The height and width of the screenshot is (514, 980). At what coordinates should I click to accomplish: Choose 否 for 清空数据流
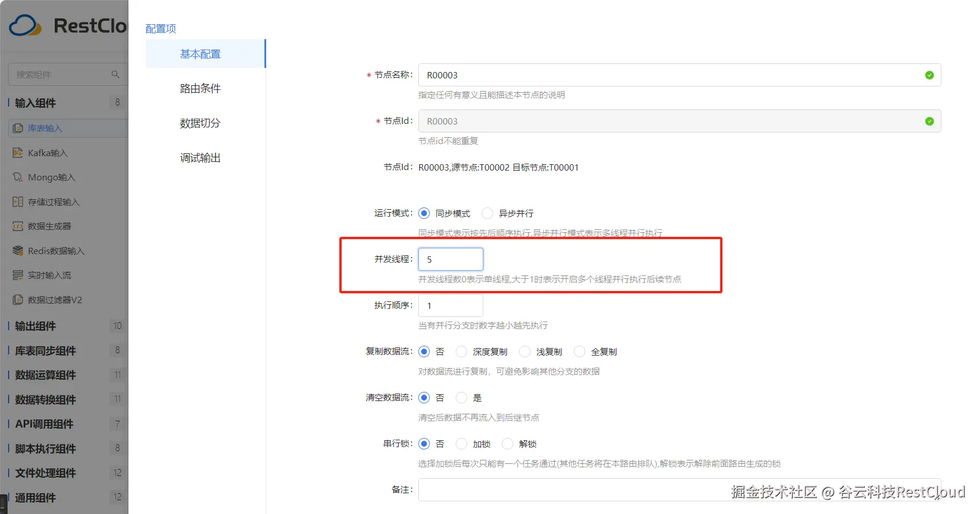pos(424,398)
